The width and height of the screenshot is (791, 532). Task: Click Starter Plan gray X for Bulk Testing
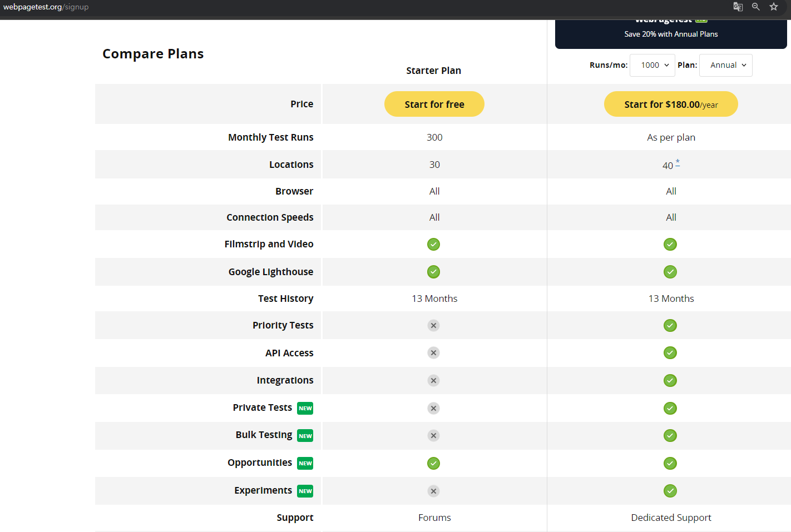tap(434, 435)
